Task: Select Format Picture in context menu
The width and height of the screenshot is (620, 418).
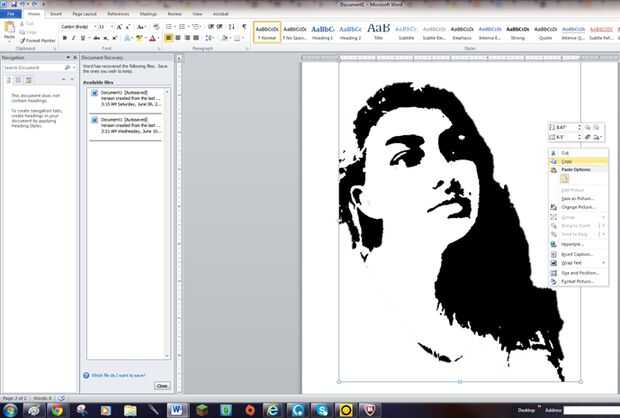Action: click(x=577, y=282)
